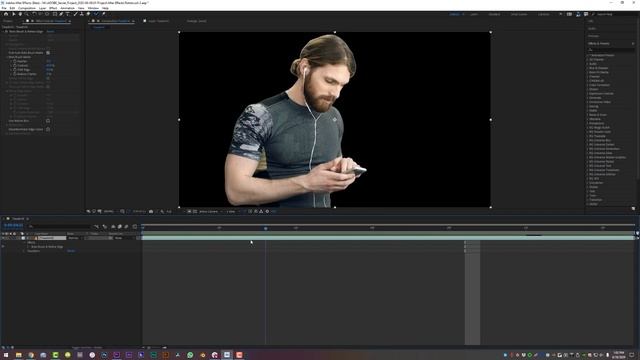Screen dimensions: 640x360
Task: Open the Active Camera view dropdown
Action: (211, 211)
